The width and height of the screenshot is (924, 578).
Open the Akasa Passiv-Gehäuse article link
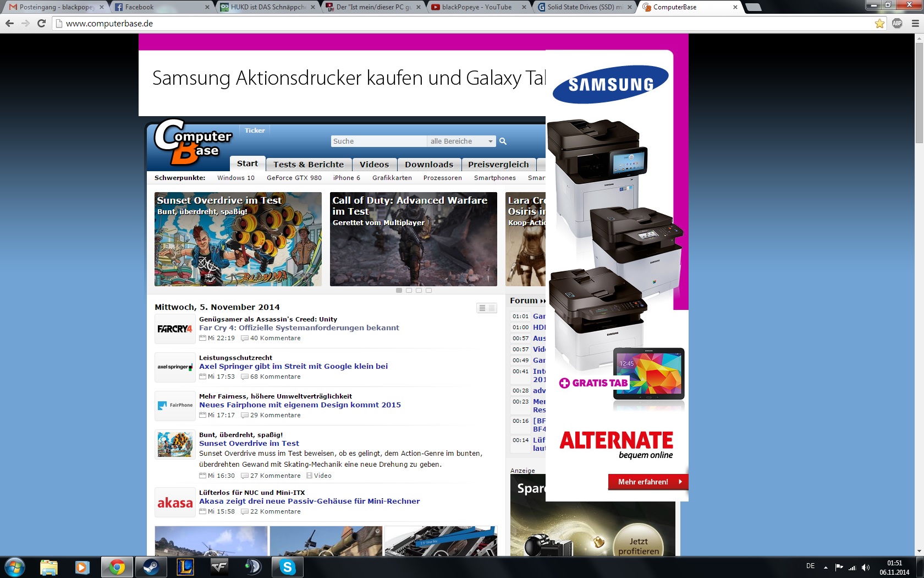(x=309, y=501)
